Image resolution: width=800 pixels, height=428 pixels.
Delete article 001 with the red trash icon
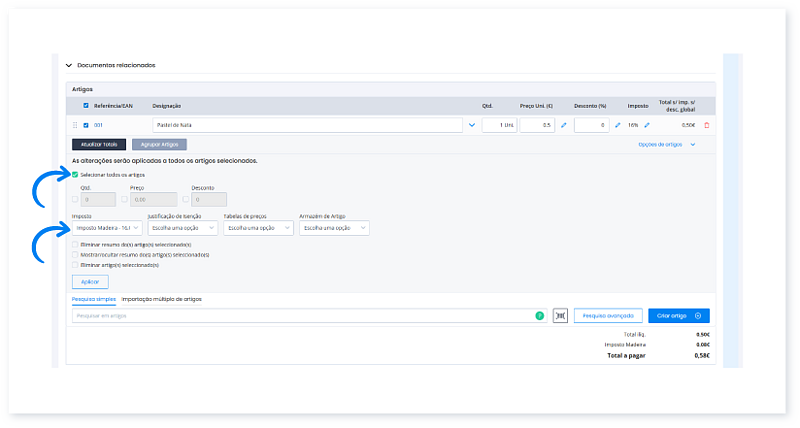pos(707,125)
